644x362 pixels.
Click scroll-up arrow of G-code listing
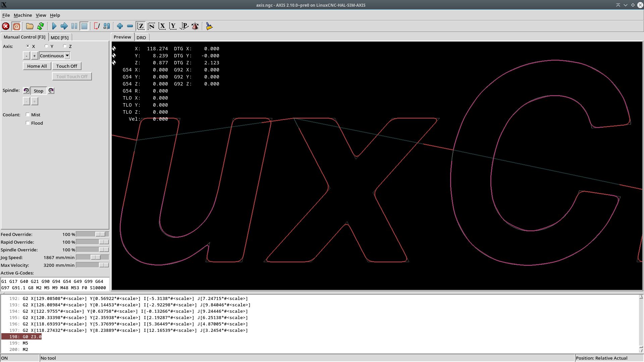coord(641,297)
